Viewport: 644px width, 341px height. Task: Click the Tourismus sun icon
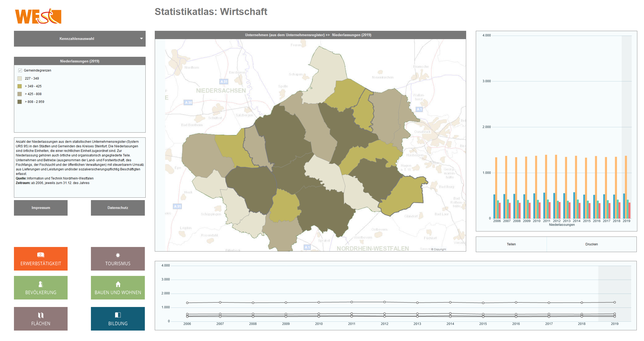pyautogui.click(x=118, y=255)
